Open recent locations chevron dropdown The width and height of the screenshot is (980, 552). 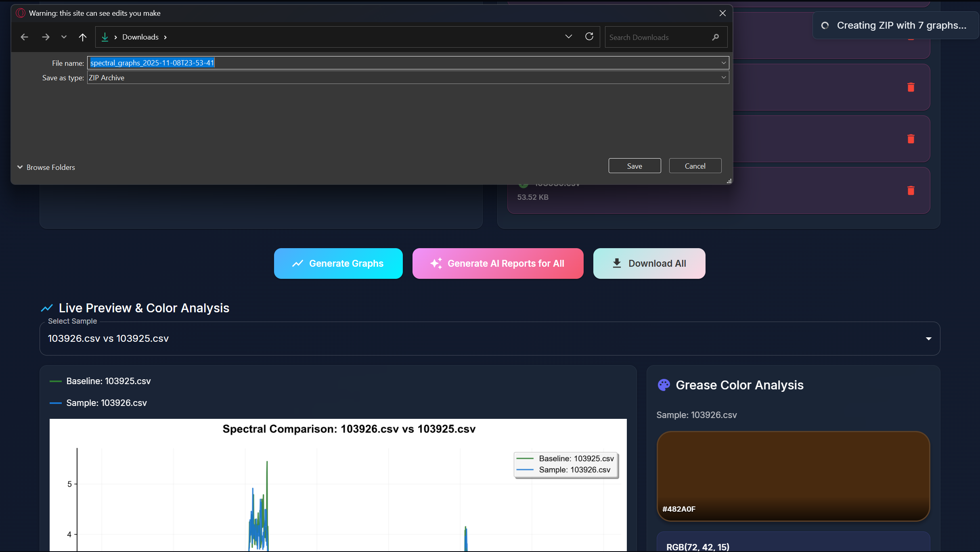point(64,37)
